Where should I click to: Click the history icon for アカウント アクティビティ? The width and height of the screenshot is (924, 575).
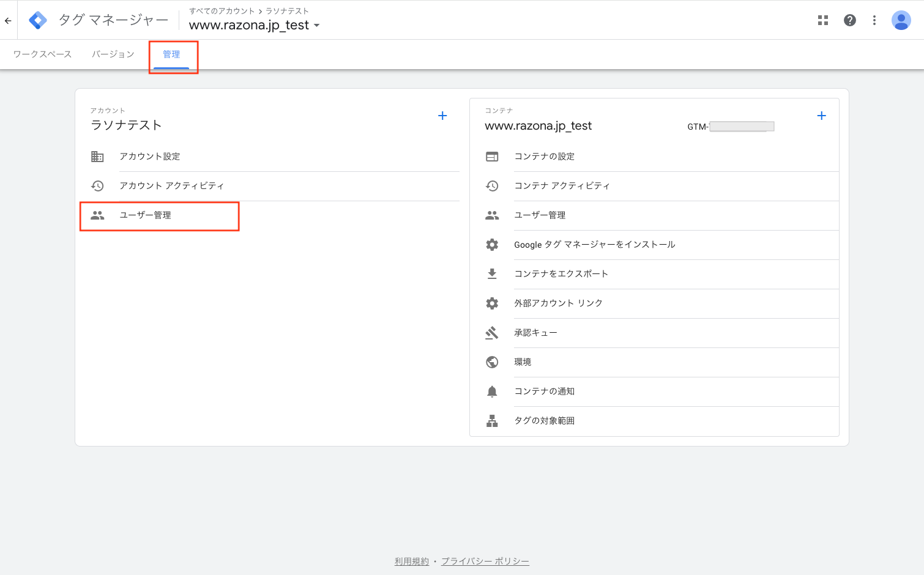coord(97,186)
